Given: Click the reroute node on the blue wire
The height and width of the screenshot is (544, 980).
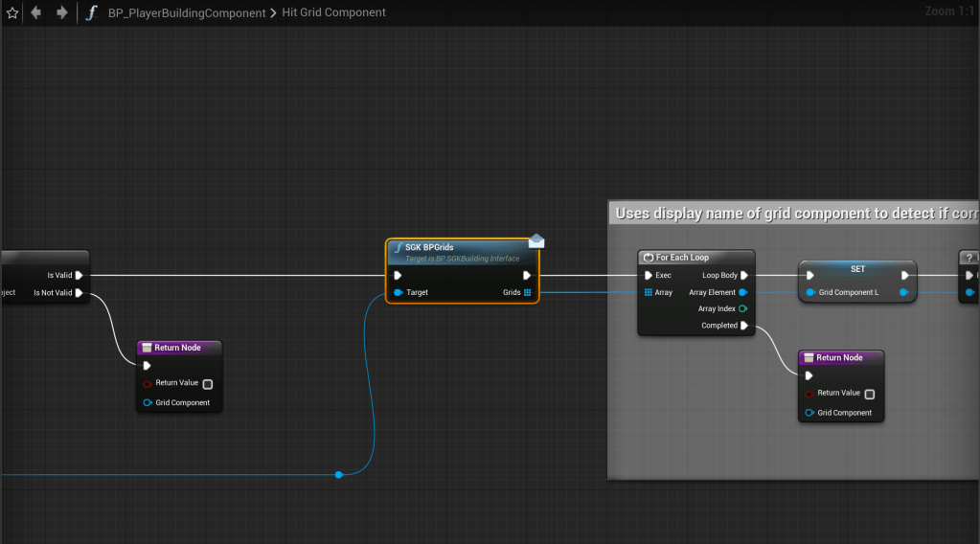Looking at the screenshot, I should 338,474.
